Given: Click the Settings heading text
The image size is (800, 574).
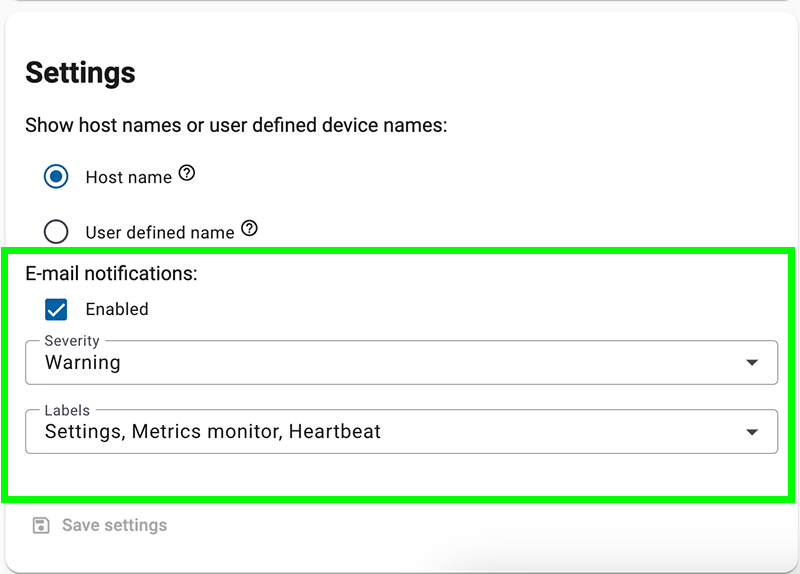Looking at the screenshot, I should [x=81, y=72].
